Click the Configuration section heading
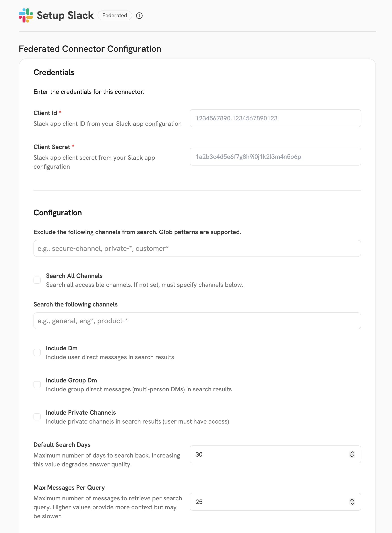This screenshot has width=392, height=533. (x=58, y=213)
